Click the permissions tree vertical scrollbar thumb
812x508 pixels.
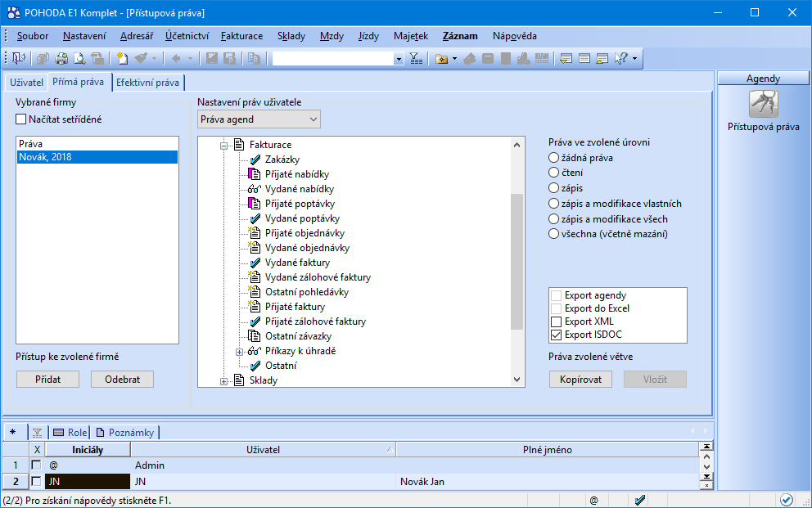click(x=517, y=261)
